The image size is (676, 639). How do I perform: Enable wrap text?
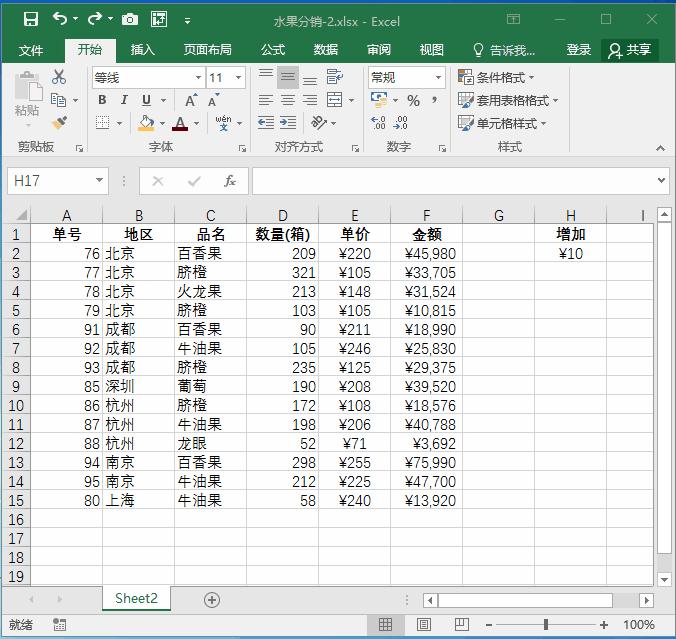[x=335, y=77]
